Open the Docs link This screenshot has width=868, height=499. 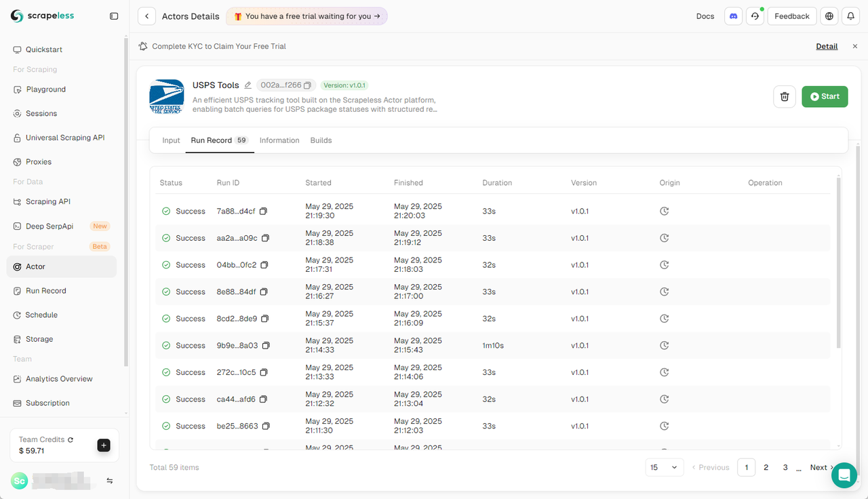(705, 16)
